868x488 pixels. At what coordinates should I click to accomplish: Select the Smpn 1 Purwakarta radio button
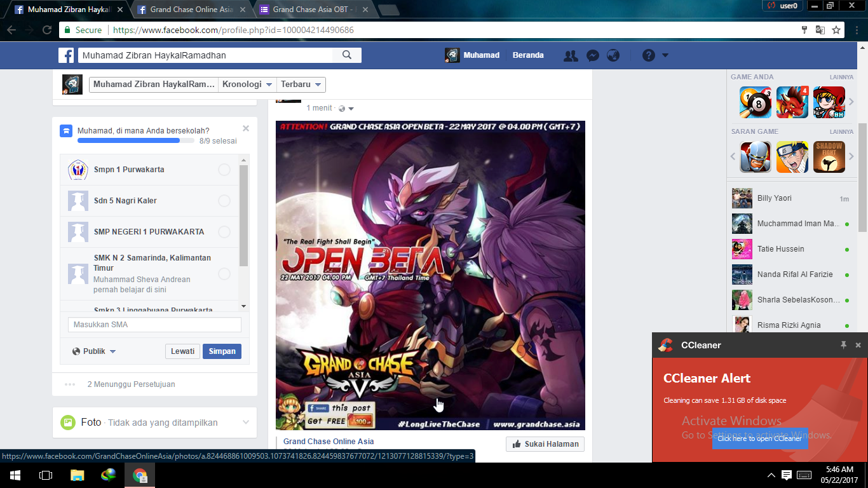click(224, 170)
